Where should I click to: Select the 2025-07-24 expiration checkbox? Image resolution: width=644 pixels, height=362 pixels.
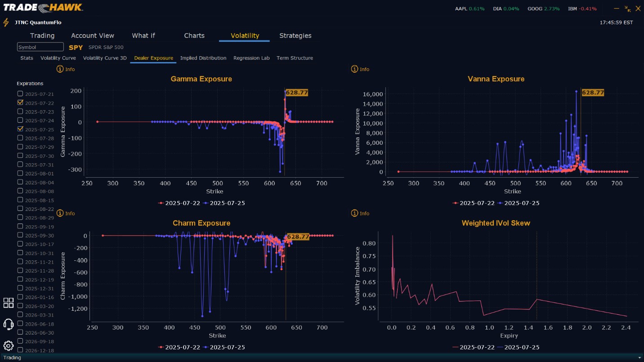[20, 120]
